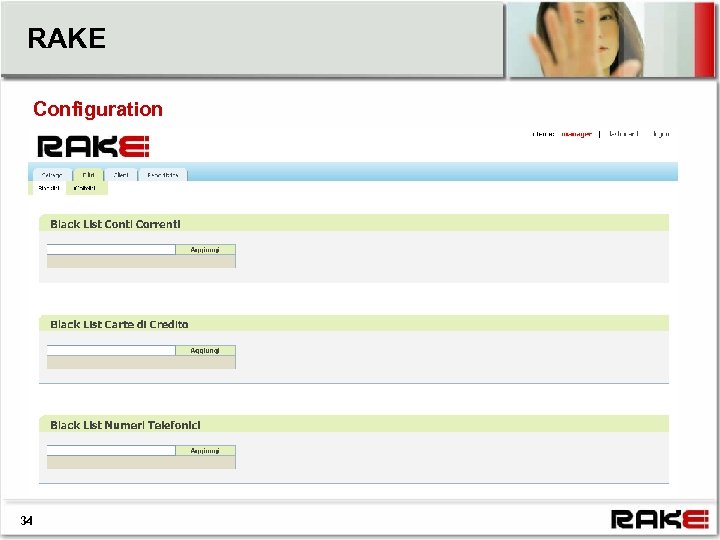This screenshot has width=720, height=540.
Task: Click the Black List Conti Correnti input field
Action: (111, 249)
